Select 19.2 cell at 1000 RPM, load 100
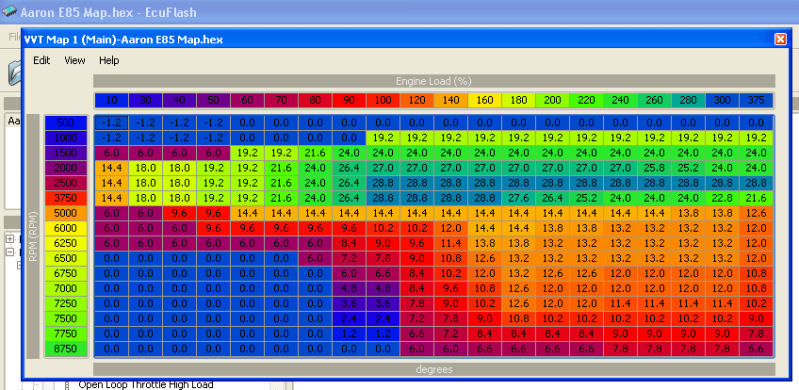799x390 pixels. pyautogui.click(x=383, y=138)
